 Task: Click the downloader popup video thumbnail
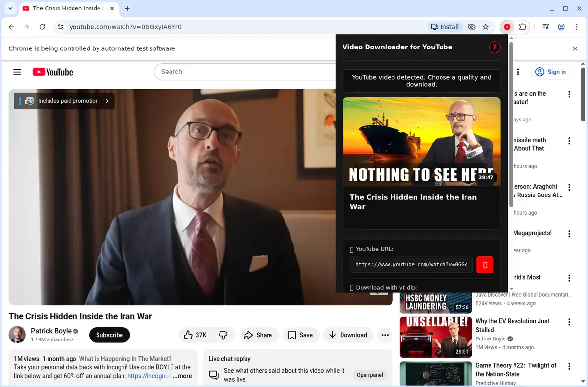(421, 142)
